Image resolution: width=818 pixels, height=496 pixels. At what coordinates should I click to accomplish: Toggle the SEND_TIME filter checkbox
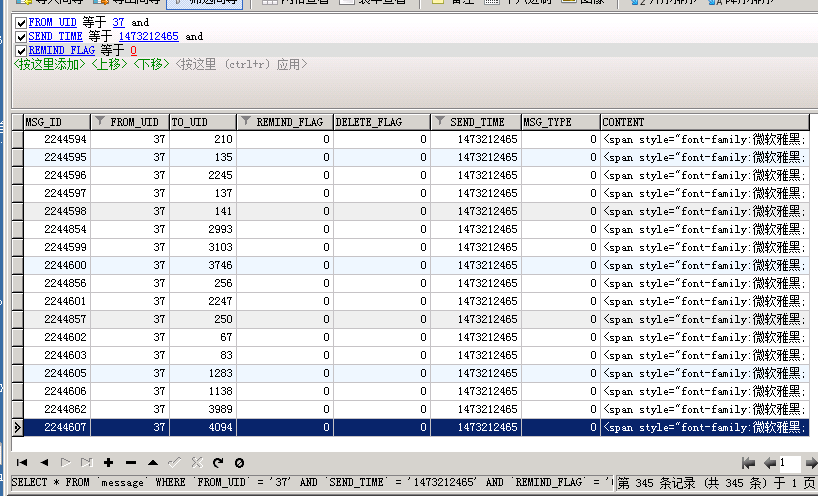21,36
